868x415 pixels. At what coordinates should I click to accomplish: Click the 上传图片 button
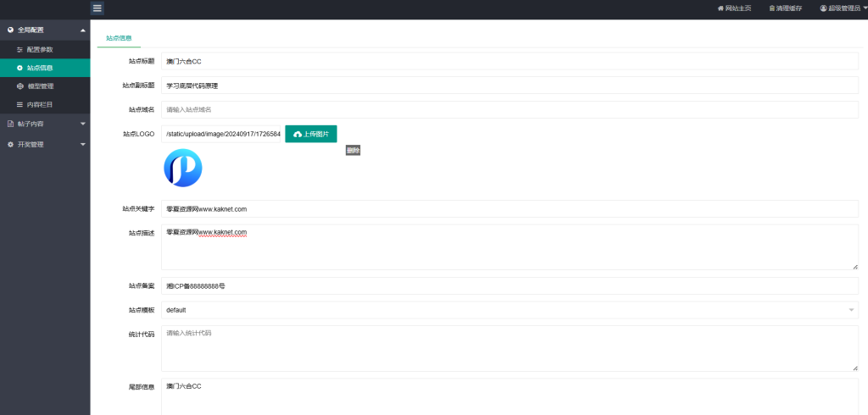tap(311, 134)
